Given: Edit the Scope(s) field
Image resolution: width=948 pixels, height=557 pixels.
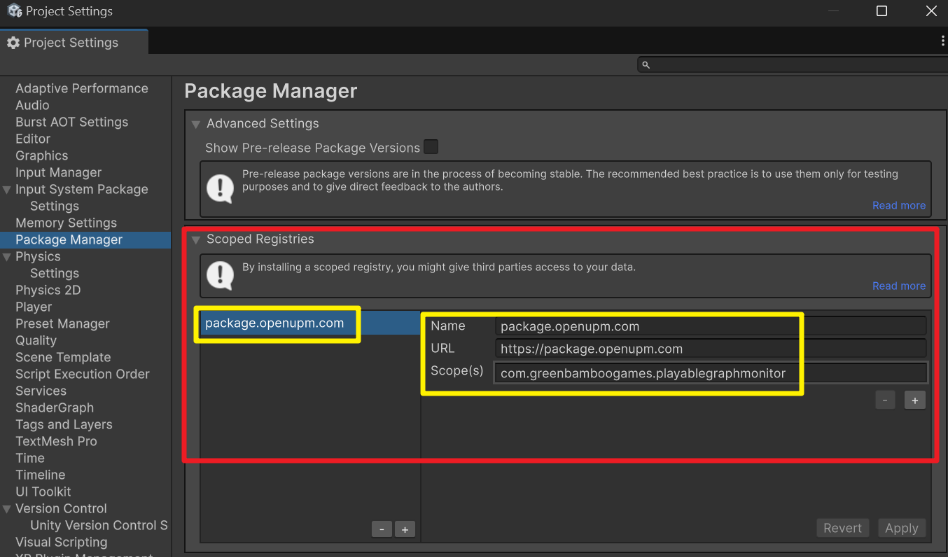Looking at the screenshot, I should pos(710,373).
